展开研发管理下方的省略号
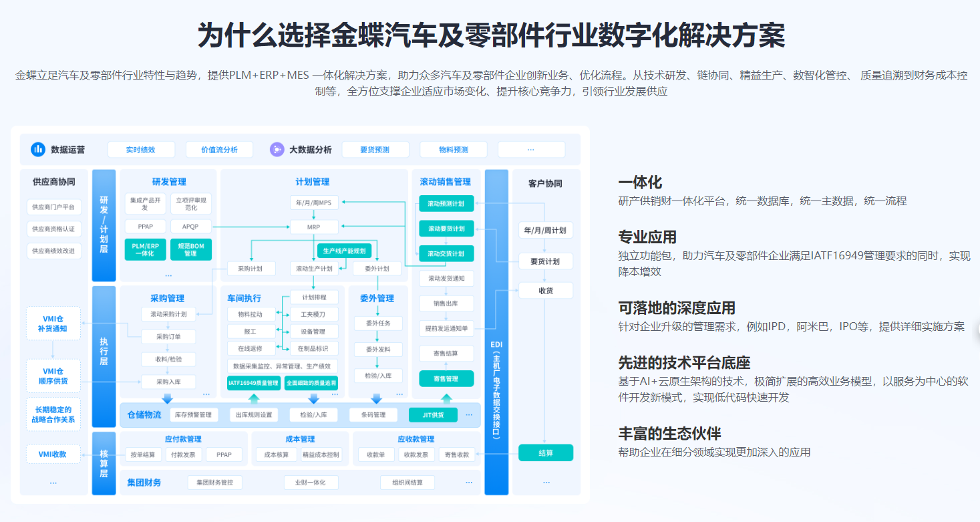This screenshot has height=522, width=980. point(168,275)
